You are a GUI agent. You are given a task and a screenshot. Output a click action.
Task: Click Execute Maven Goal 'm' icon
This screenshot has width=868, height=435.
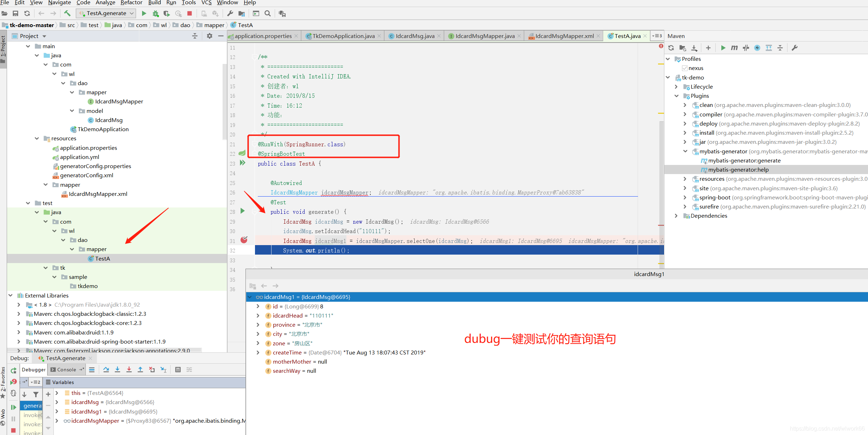(734, 48)
